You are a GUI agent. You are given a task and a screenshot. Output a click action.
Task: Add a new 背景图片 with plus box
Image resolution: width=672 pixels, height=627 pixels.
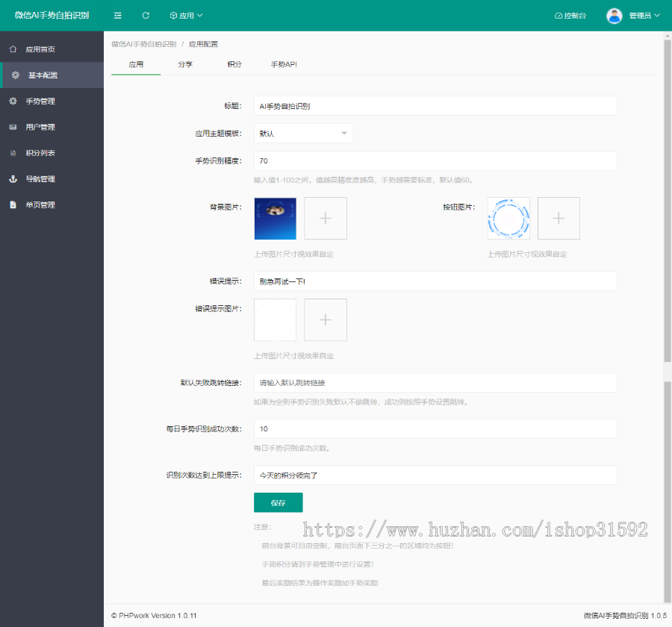(x=326, y=219)
